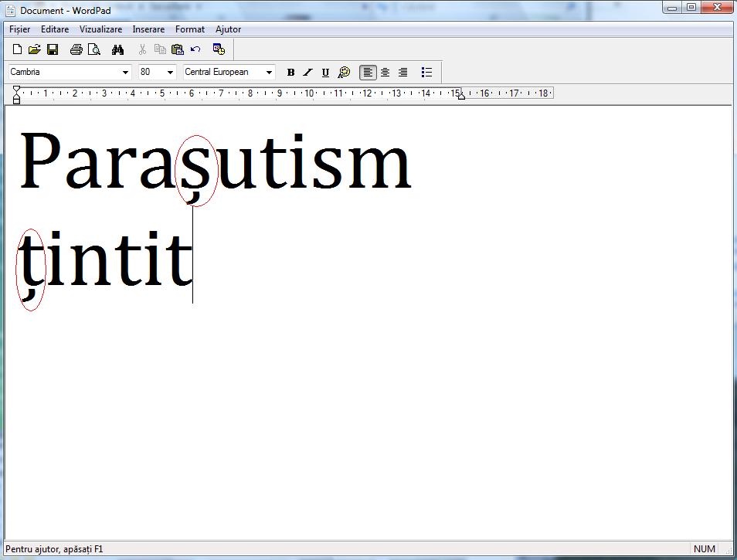Paste from clipboard
The height and width of the screenshot is (560, 737).
pyautogui.click(x=178, y=49)
